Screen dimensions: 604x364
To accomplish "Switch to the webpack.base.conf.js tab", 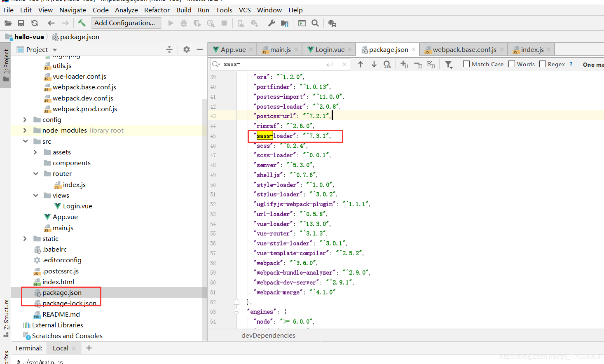I will coord(464,49).
